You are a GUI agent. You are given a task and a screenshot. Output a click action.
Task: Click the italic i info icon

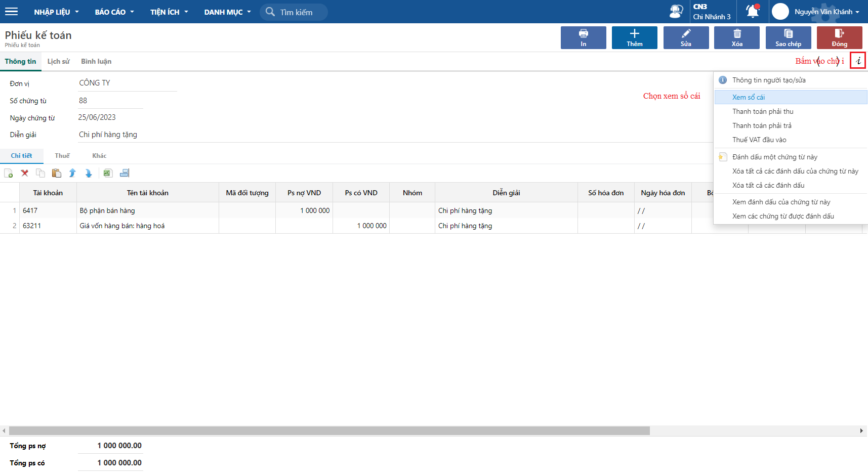pyautogui.click(x=858, y=61)
